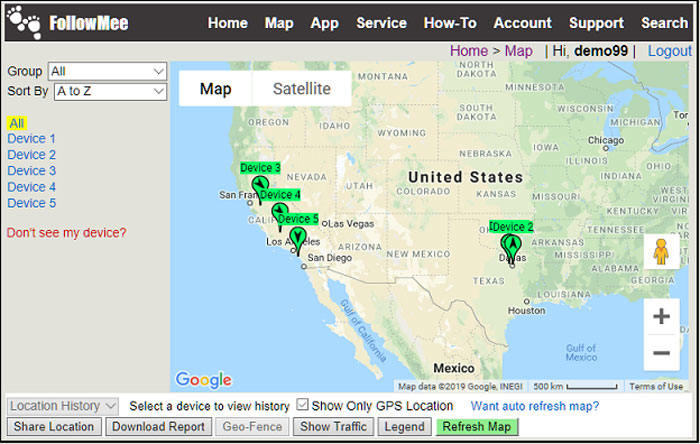The image size is (700, 444).
Task: Select Device 1 in the device list
Action: point(31,139)
